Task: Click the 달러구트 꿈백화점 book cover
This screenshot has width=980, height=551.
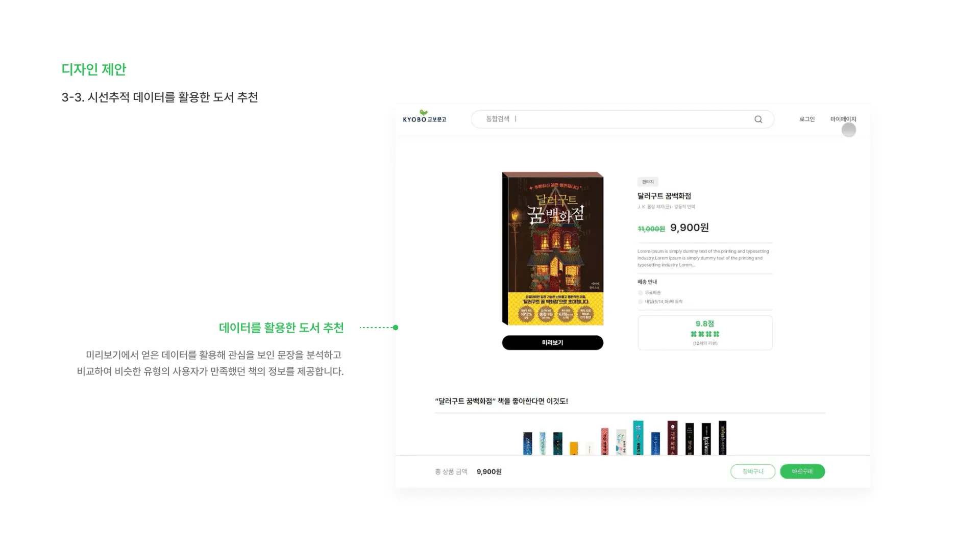Action: pyautogui.click(x=553, y=248)
